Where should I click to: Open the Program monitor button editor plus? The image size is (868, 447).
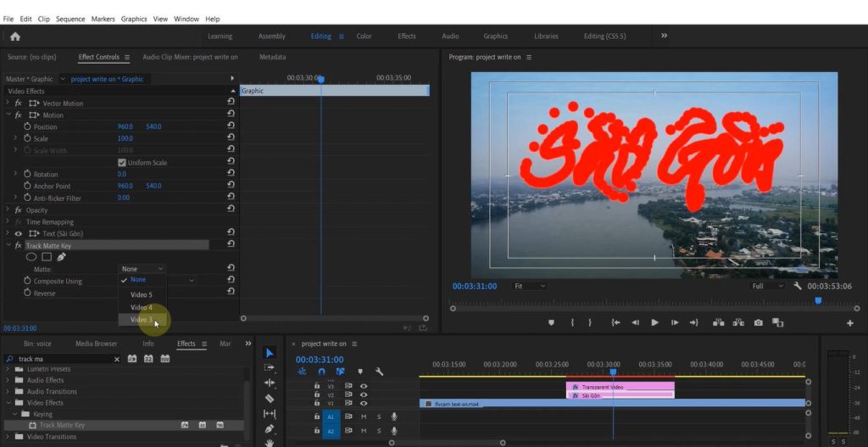[849, 323]
